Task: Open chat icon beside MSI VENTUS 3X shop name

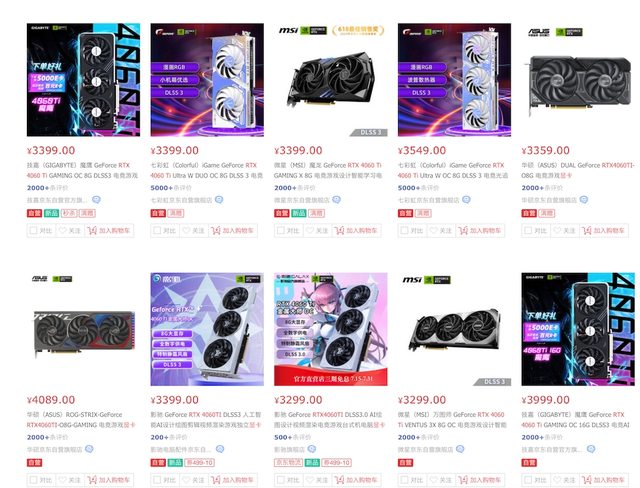Action: point(460,449)
